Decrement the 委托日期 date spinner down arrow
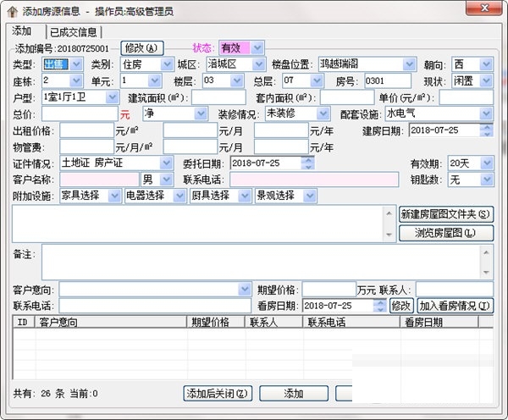The image size is (508, 420). [308, 167]
